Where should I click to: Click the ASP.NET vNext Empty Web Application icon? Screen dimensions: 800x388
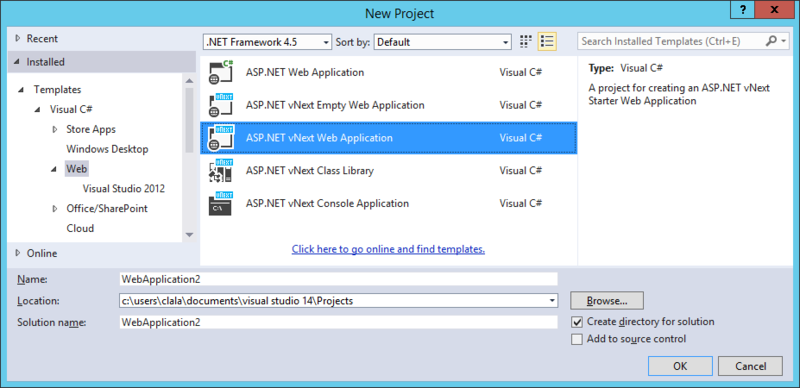click(220, 105)
